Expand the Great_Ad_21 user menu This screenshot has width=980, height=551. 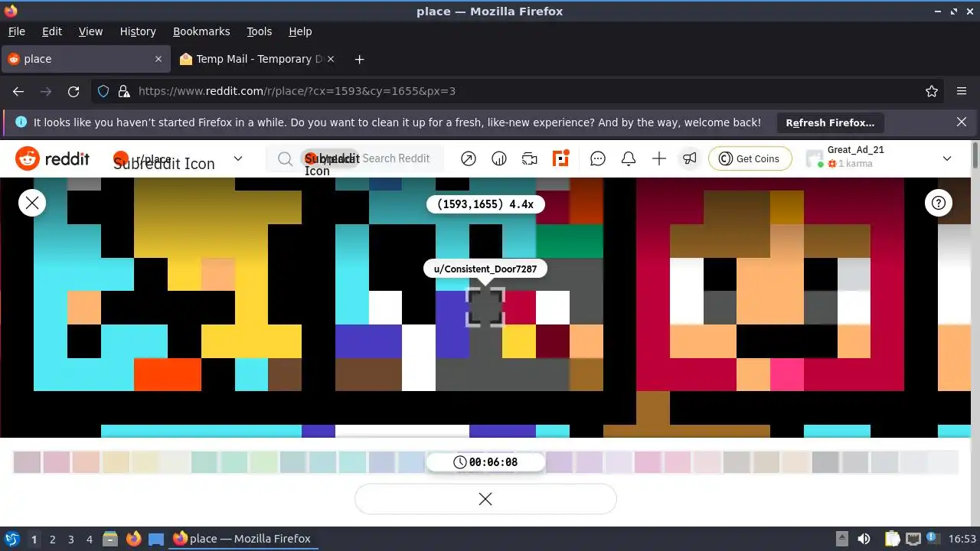click(947, 158)
